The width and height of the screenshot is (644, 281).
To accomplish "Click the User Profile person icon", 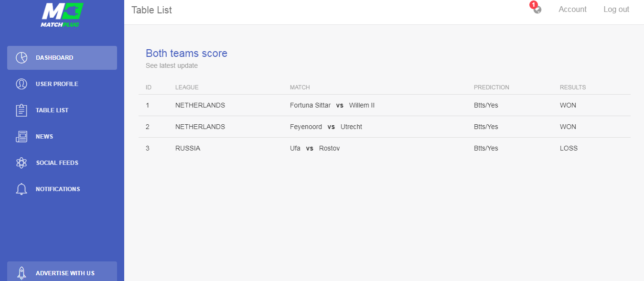I will pos(21,84).
